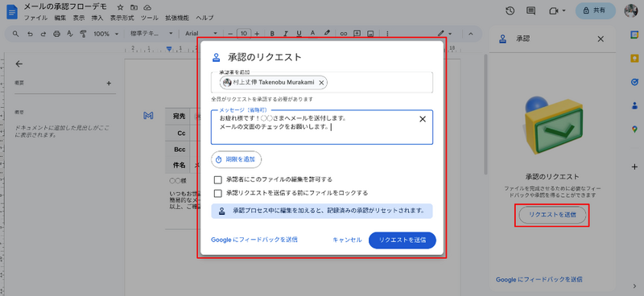Select the paint format tool
The height and width of the screenshot is (296, 644).
click(x=84, y=34)
